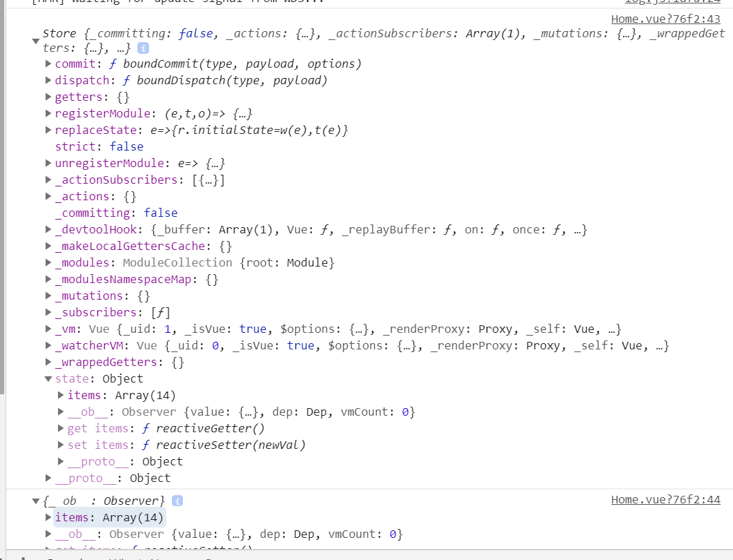Expand the replaceState property
Screen dimensions: 733x560
pyautogui.click(x=48, y=130)
